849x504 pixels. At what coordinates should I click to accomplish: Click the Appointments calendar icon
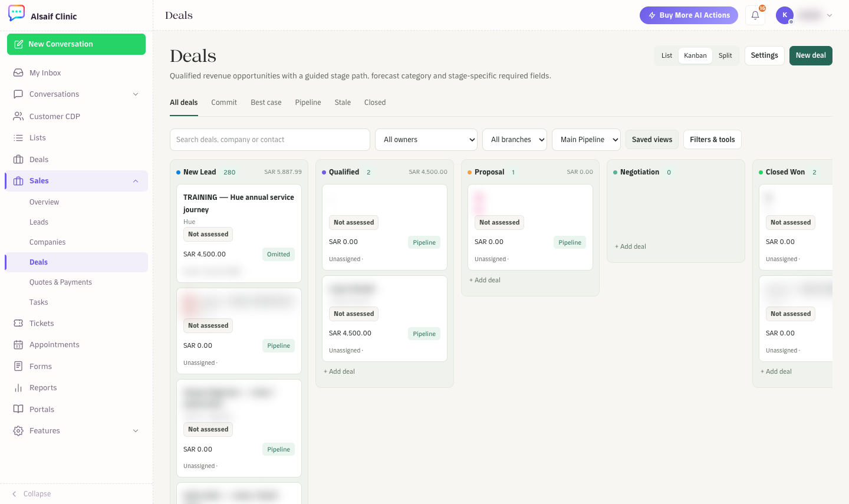(18, 345)
